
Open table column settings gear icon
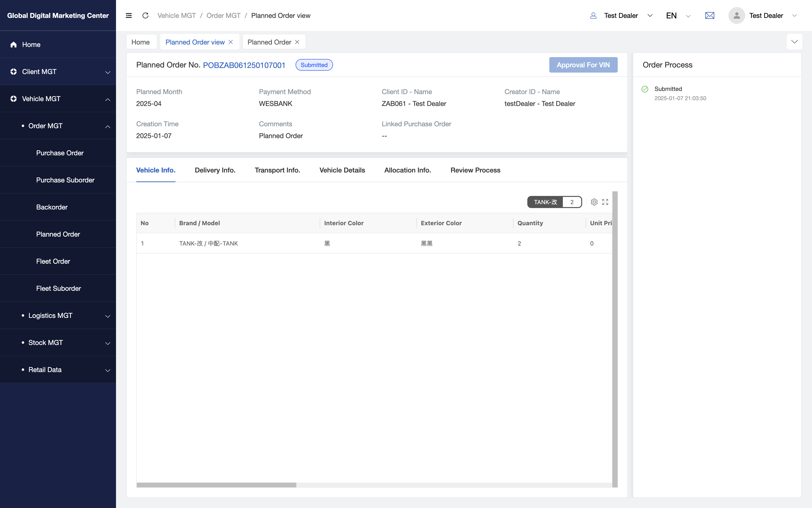click(594, 202)
